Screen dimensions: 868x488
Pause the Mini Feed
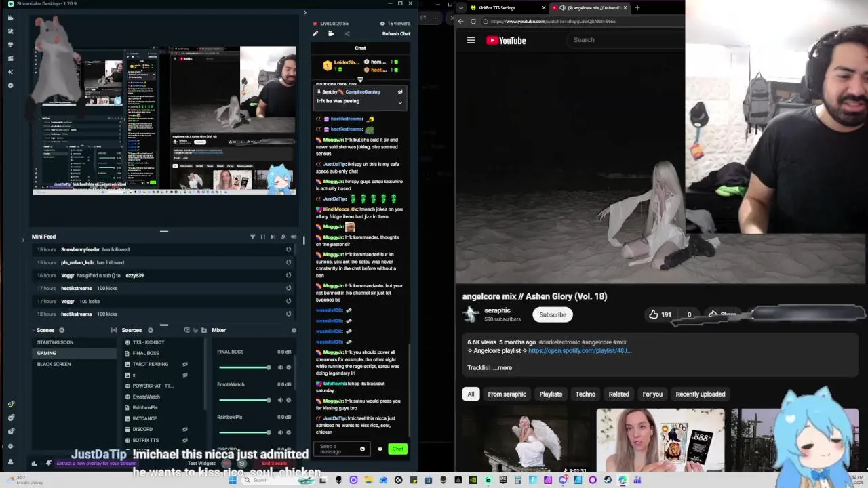pyautogui.click(x=263, y=237)
